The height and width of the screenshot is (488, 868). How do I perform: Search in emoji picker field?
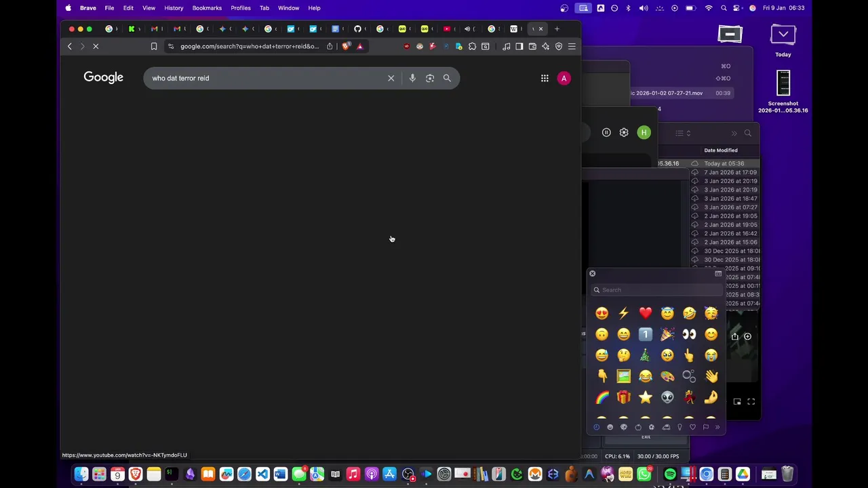click(x=656, y=290)
